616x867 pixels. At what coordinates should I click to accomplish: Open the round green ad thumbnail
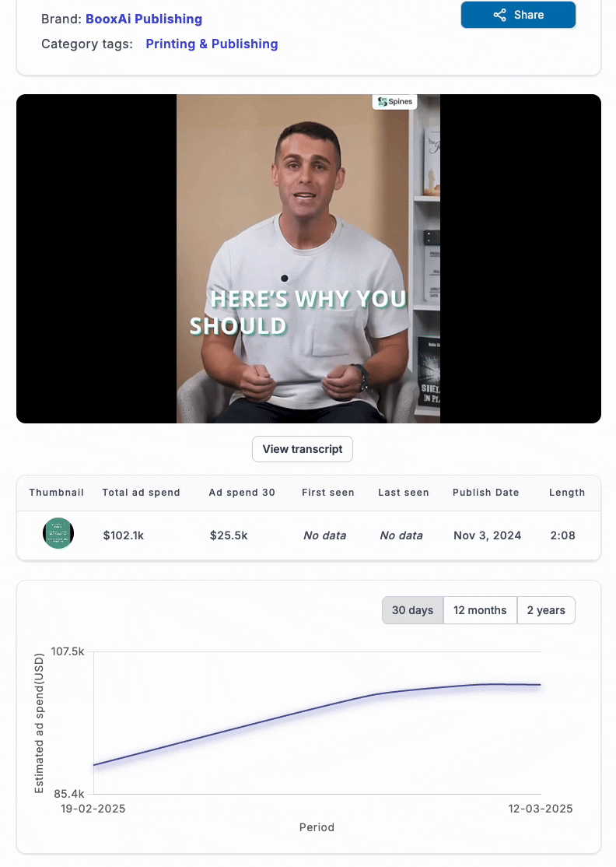coord(58,534)
